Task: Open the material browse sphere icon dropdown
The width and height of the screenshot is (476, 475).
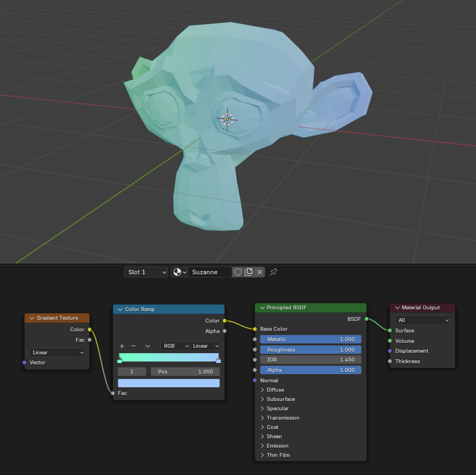Action: pyautogui.click(x=180, y=272)
